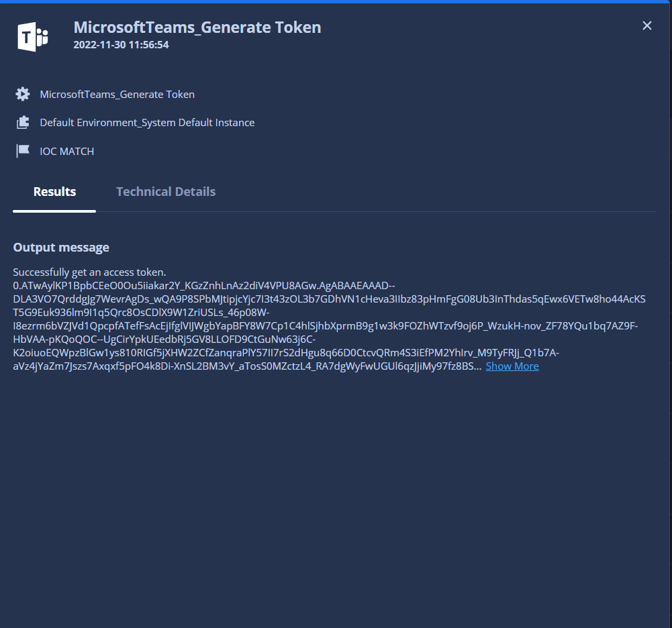672x628 pixels.
Task: Switch to the Technical Details tab
Action: pos(165,191)
